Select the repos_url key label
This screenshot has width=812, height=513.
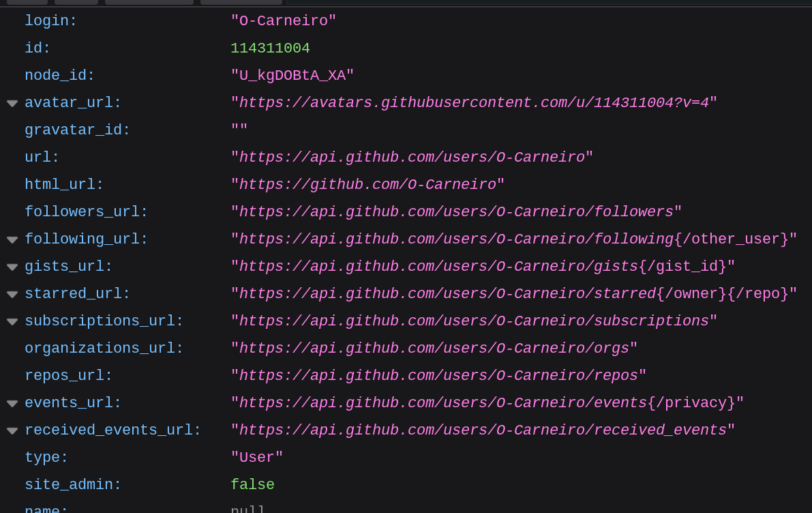click(68, 376)
